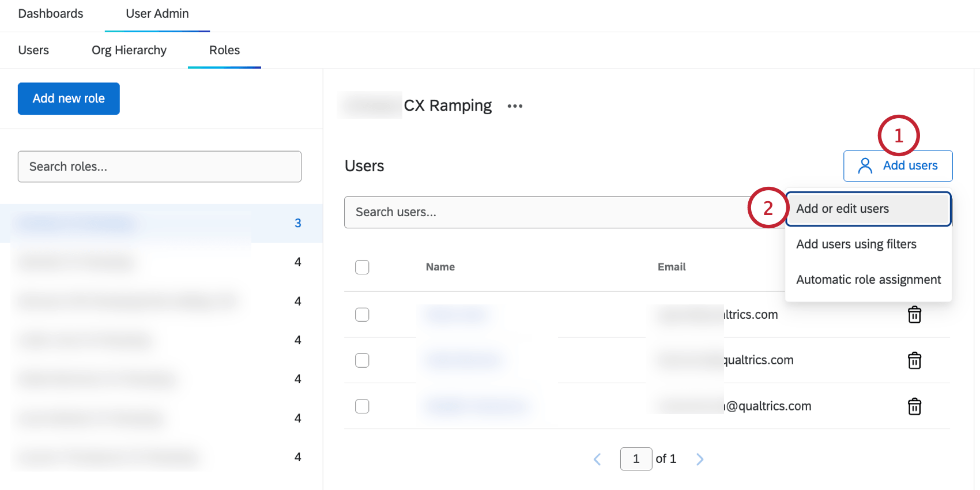This screenshot has height=490, width=980.
Task: Switch to the User Admin tab
Action: [x=157, y=14]
